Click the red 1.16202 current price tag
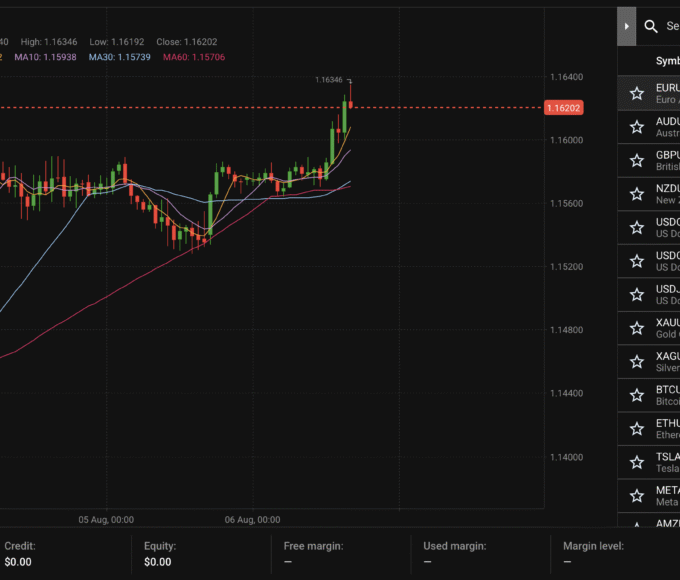 click(x=564, y=107)
